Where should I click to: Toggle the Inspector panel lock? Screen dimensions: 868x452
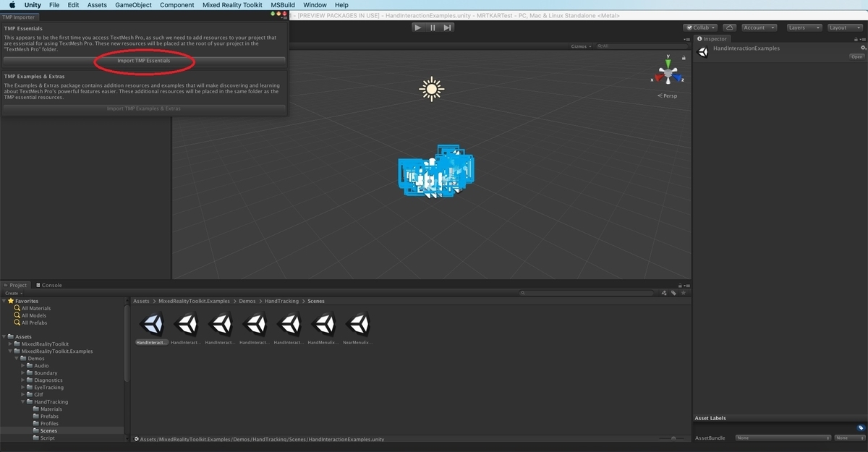(x=856, y=39)
